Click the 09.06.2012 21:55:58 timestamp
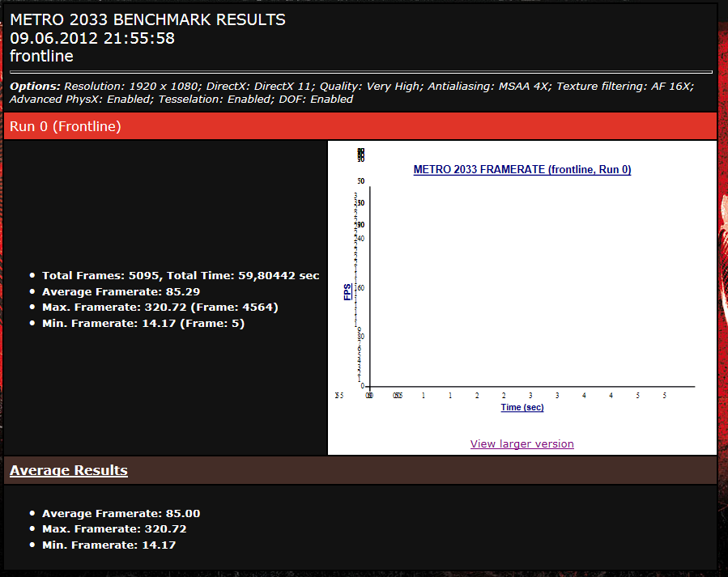This screenshot has height=577, width=728. click(92, 38)
